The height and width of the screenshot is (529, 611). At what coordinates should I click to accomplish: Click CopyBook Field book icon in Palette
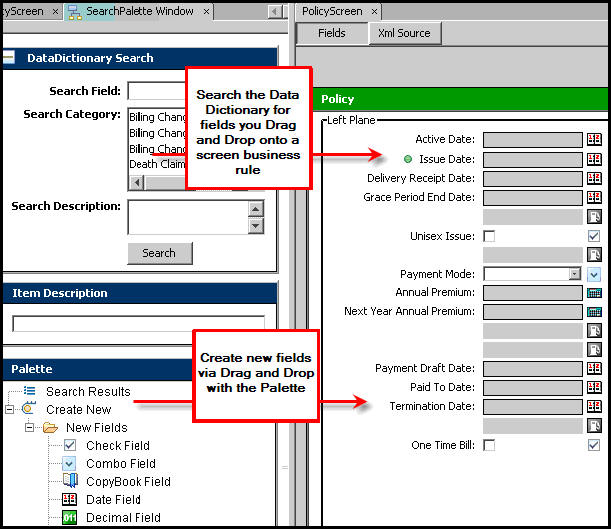[70, 481]
